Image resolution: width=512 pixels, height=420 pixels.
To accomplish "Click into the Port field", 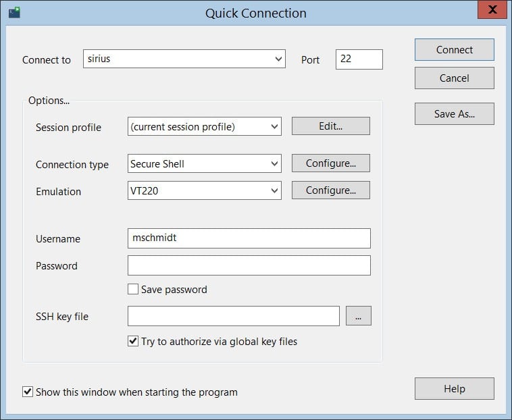I will click(359, 59).
